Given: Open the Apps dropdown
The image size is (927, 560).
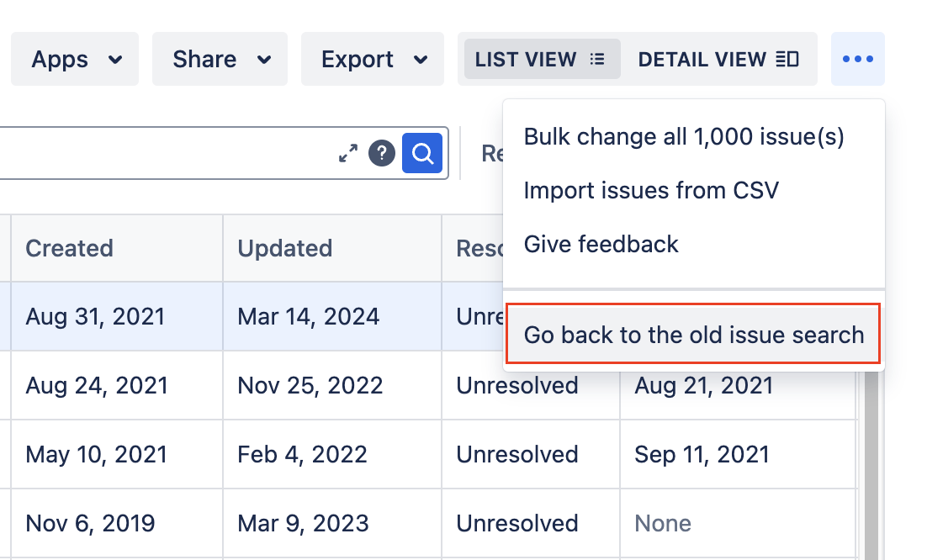Looking at the screenshot, I should tap(76, 59).
